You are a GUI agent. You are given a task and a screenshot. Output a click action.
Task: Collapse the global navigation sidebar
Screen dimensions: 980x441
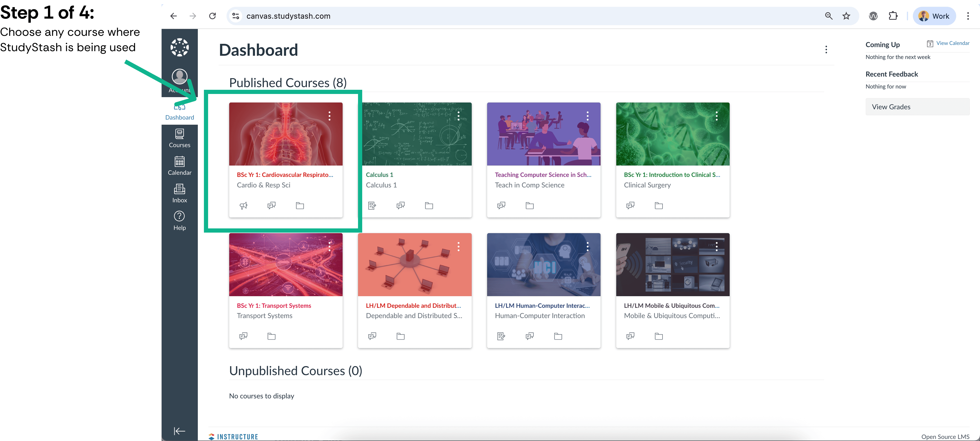[x=179, y=431]
